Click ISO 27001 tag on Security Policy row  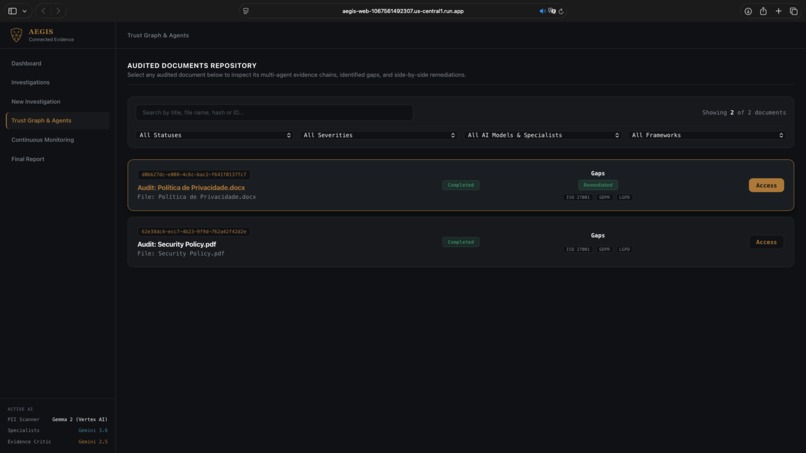(x=578, y=249)
